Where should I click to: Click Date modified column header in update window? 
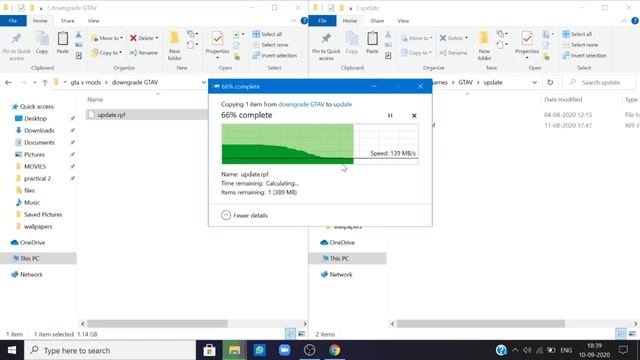[x=563, y=100]
